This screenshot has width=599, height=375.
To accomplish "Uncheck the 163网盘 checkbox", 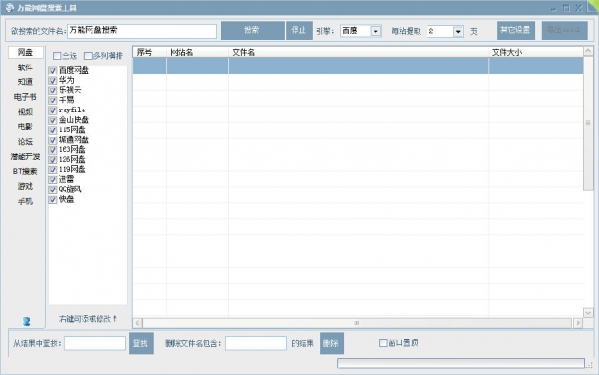I will pos(53,150).
